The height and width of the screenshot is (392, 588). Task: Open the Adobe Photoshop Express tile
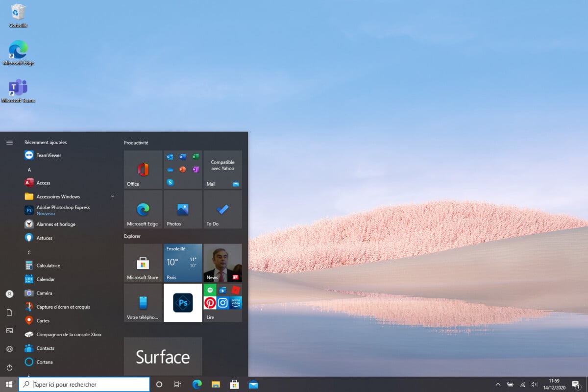(183, 303)
